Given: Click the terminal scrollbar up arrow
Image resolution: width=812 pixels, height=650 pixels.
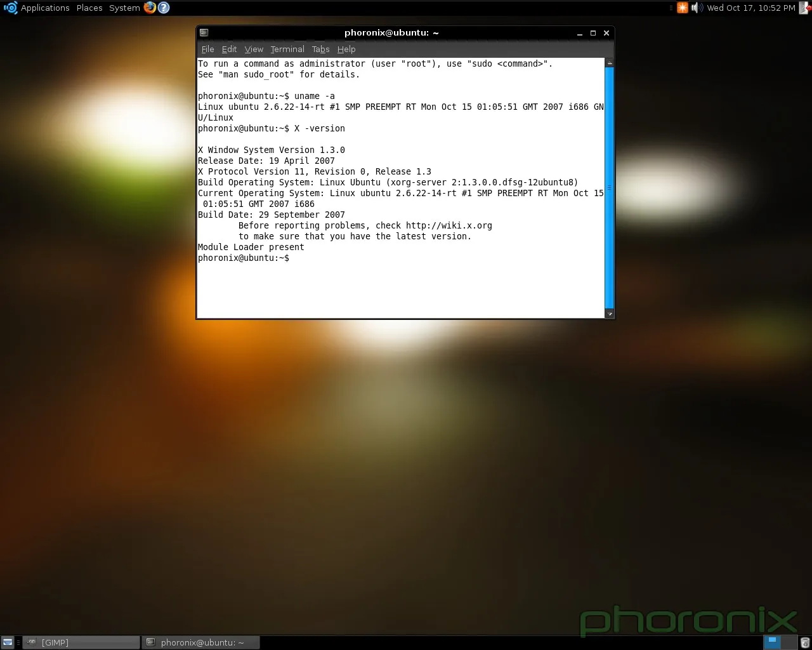Looking at the screenshot, I should (x=610, y=62).
